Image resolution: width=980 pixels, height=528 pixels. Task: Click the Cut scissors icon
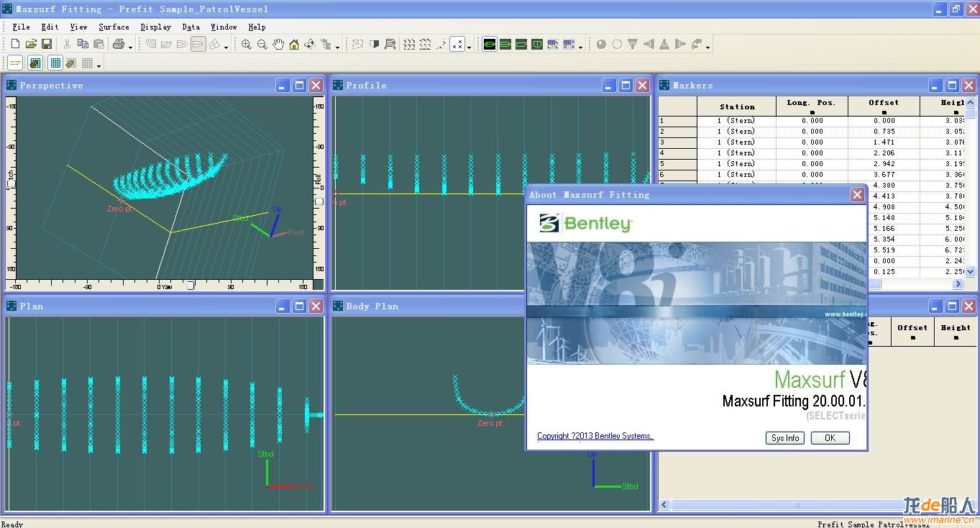coord(67,45)
